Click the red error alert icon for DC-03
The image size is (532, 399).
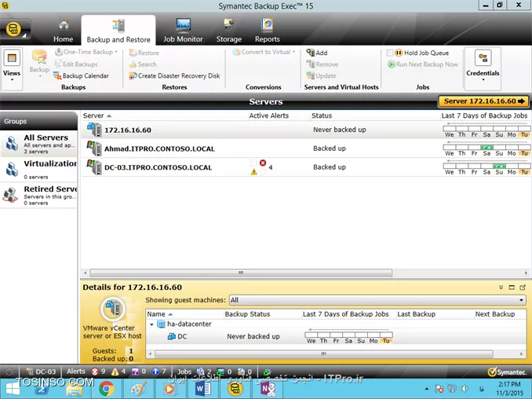(x=263, y=163)
